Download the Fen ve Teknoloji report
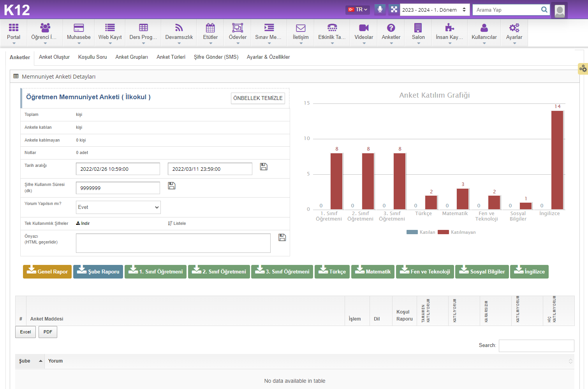The image size is (588, 389). pyautogui.click(x=425, y=272)
